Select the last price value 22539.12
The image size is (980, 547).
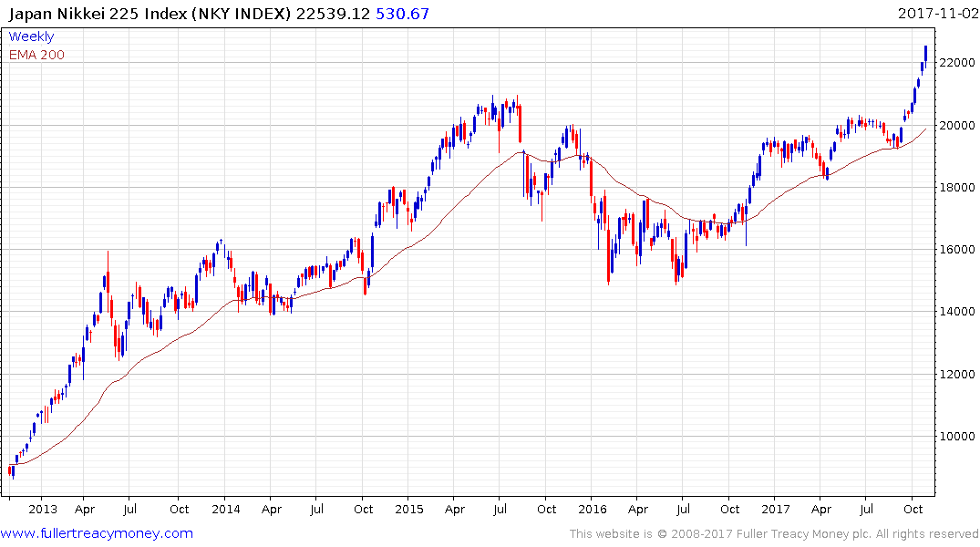(x=333, y=14)
